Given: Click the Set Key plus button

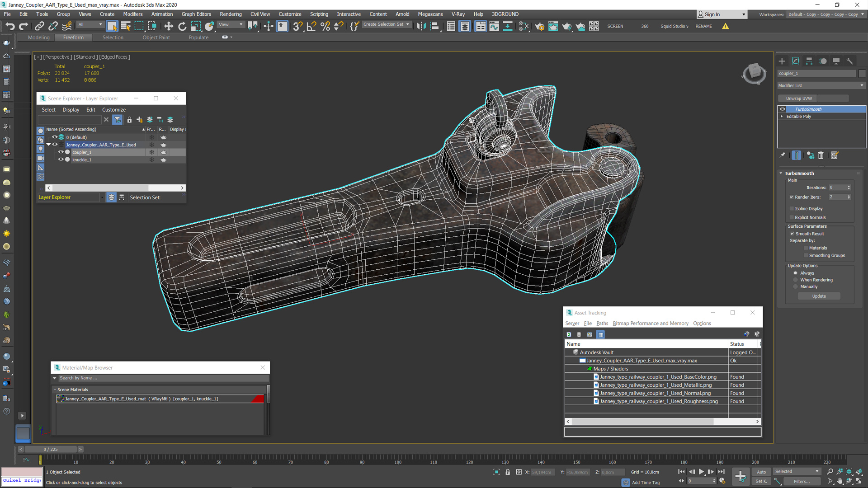Looking at the screenshot, I should 741,476.
